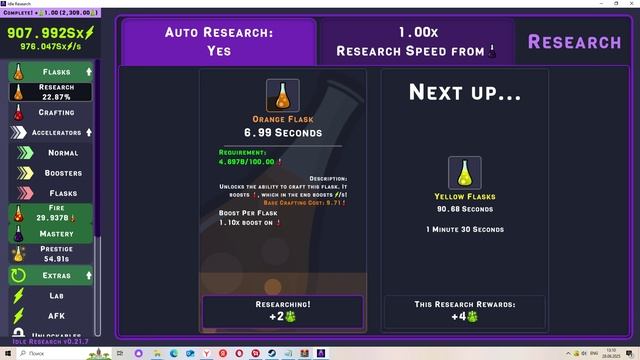Click the Idle Research taskbar app icon
Screen dimensions: 640x360
321,353
